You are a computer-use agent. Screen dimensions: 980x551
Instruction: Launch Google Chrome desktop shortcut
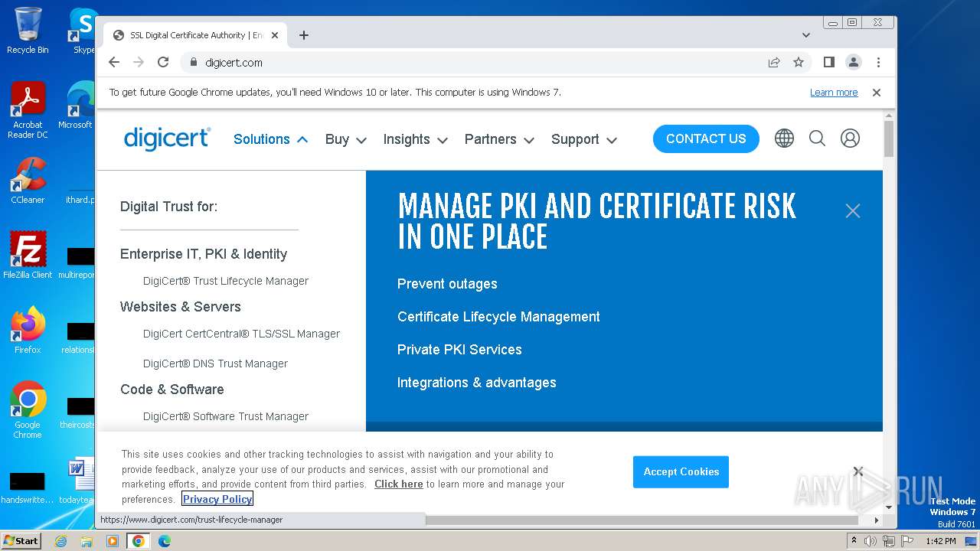pyautogui.click(x=28, y=410)
